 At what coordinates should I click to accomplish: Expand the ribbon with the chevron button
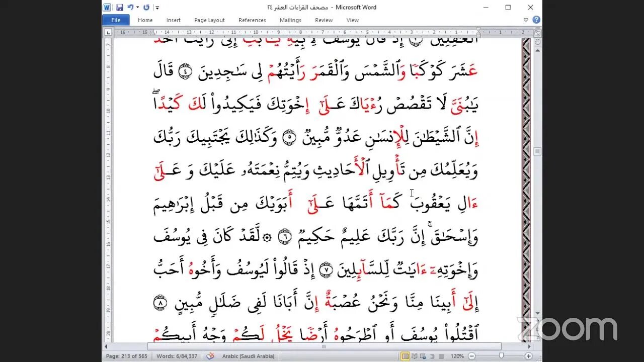526,20
